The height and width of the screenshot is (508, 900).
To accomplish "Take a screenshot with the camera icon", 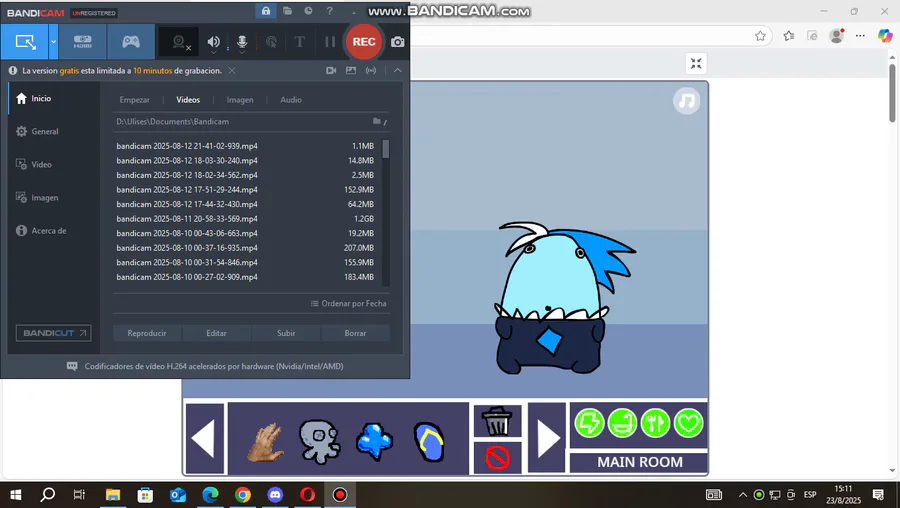I will pos(397,42).
